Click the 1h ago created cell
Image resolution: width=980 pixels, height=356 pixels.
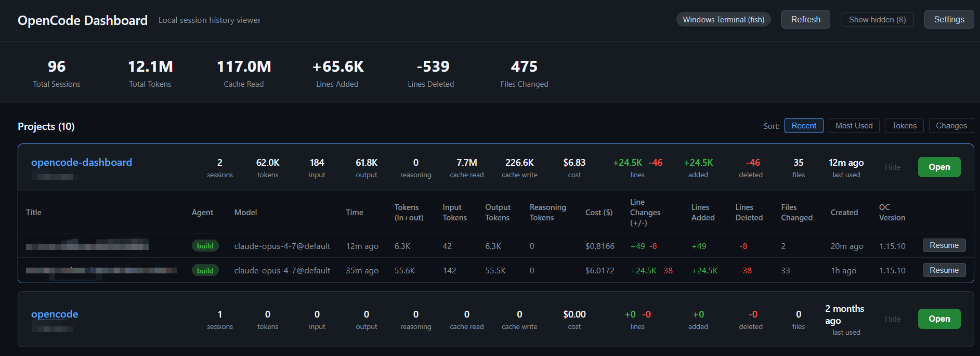click(843, 270)
